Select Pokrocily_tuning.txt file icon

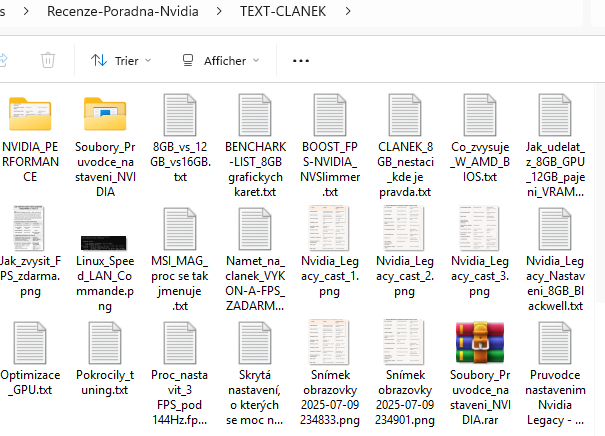point(105,343)
